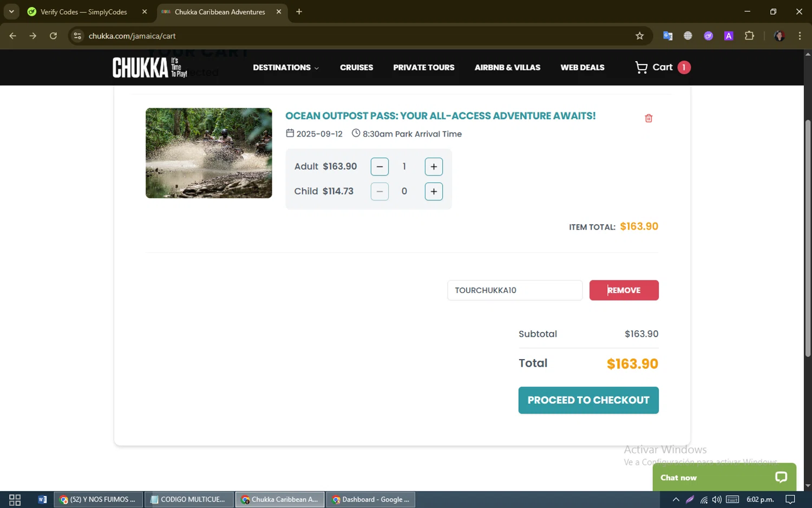Open the Extensions puzzle menu

point(749,36)
